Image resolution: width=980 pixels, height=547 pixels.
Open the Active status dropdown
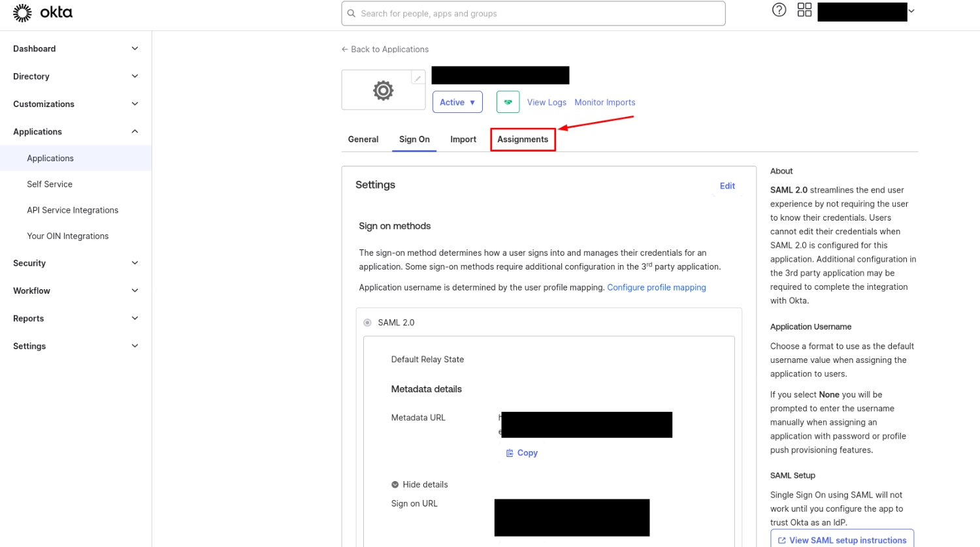[x=457, y=102]
